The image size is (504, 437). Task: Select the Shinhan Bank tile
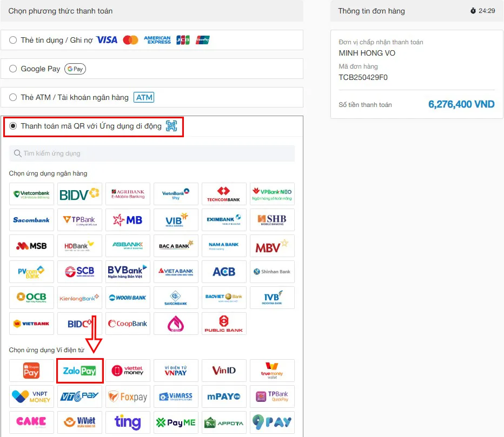[272, 272]
